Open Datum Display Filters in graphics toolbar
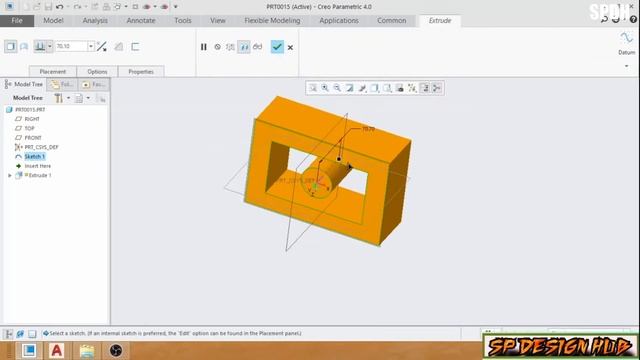 (412, 88)
